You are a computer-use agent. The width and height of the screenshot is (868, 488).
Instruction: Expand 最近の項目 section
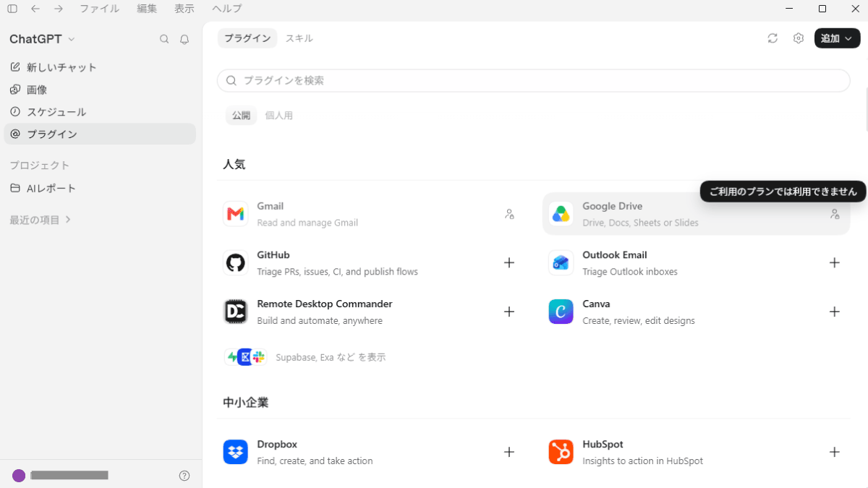coord(41,220)
